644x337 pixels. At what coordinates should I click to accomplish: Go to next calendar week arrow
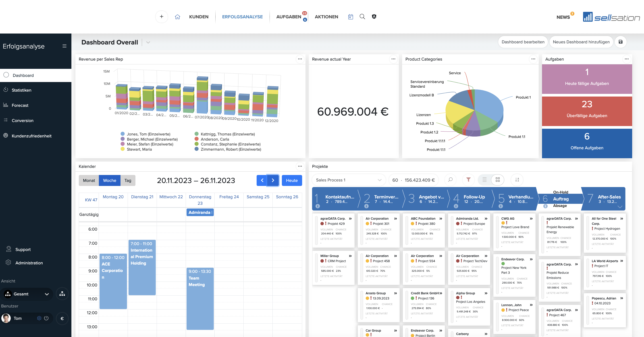[x=273, y=180]
